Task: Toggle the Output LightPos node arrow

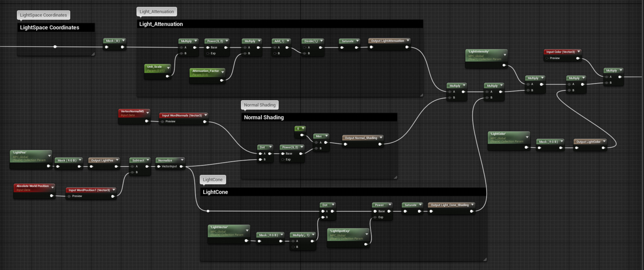Action: 117,160
